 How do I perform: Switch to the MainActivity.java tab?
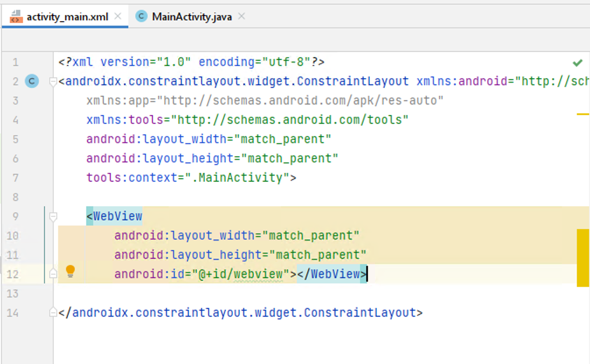pyautogui.click(x=191, y=17)
